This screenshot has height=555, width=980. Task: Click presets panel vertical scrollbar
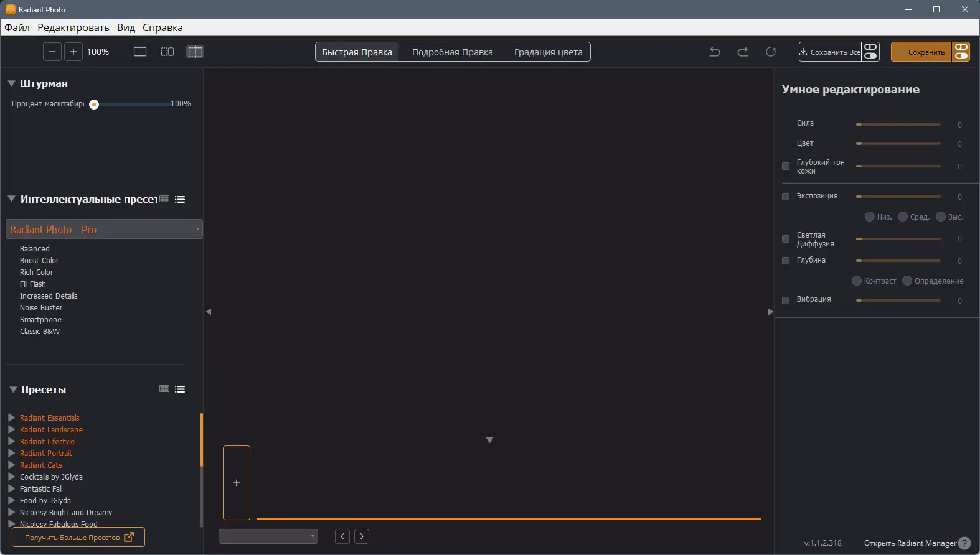pos(202,440)
